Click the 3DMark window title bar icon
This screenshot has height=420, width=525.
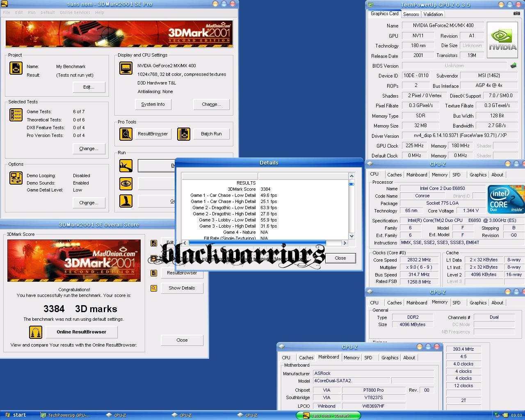tap(4, 4)
